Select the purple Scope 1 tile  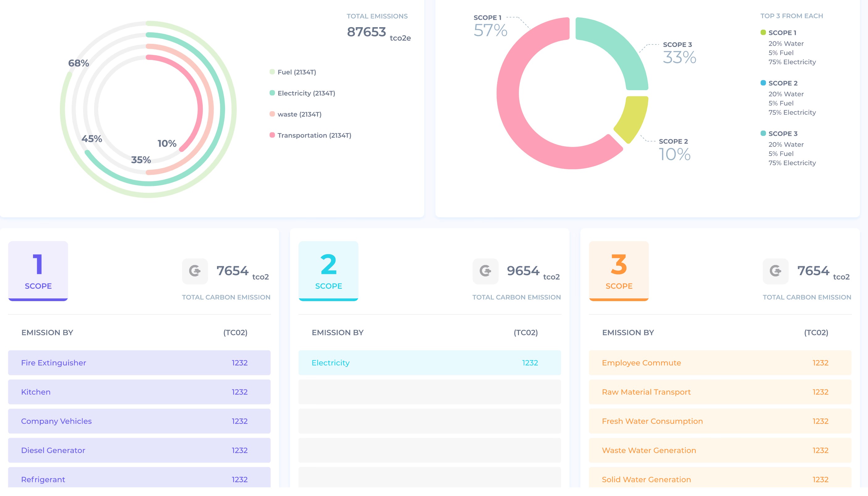[38, 271]
